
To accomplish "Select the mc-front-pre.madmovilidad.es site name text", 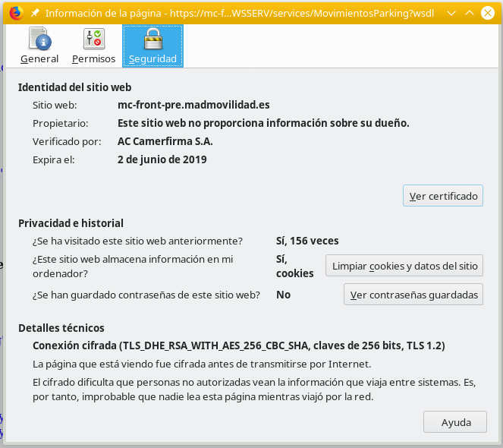I will (x=193, y=105).
